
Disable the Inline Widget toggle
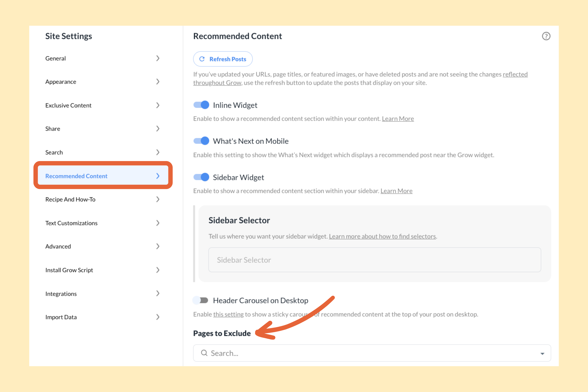pyautogui.click(x=201, y=105)
